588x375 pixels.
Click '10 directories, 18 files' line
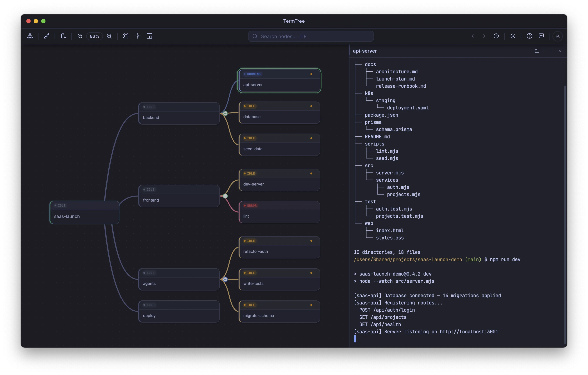tap(387, 252)
